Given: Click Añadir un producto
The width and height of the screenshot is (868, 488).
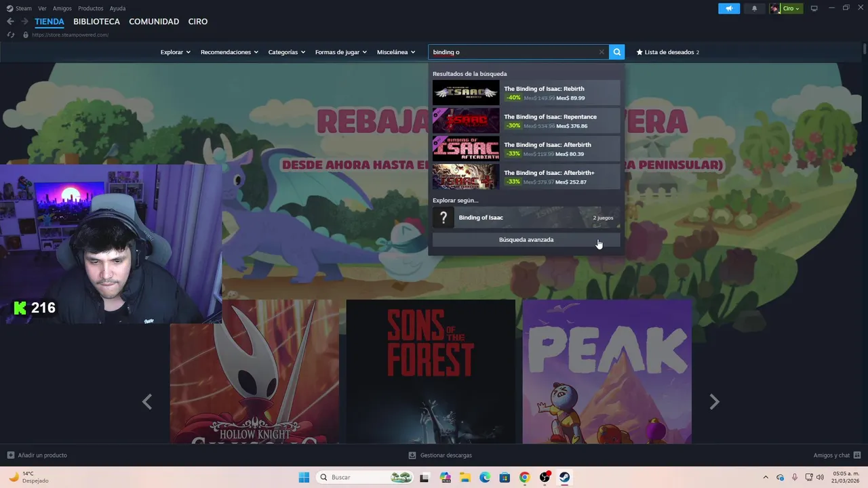Looking at the screenshot, I should point(43,455).
